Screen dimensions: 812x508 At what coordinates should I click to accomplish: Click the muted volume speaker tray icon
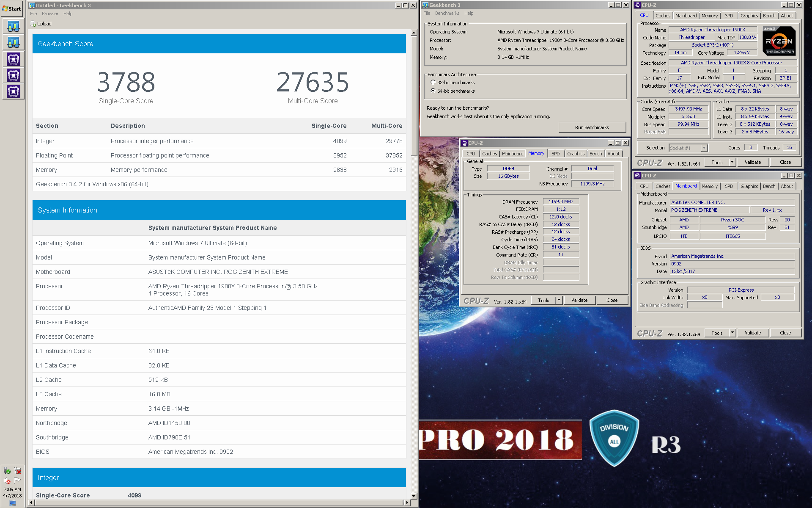click(x=7, y=480)
